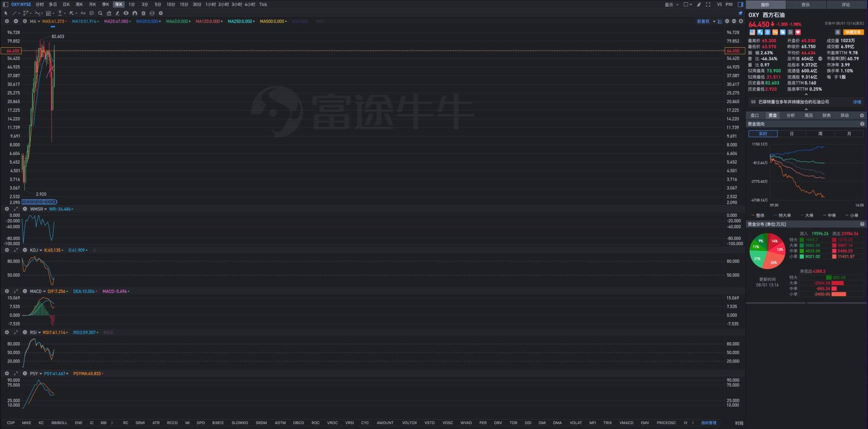The width and height of the screenshot is (868, 429).
Task: Open WMSR indicator settings gear
Action: [7, 209]
